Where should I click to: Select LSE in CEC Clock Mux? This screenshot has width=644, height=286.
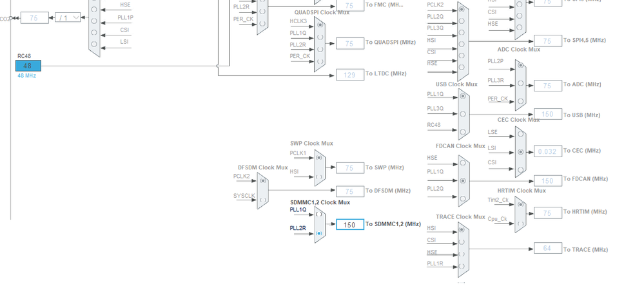(520, 134)
